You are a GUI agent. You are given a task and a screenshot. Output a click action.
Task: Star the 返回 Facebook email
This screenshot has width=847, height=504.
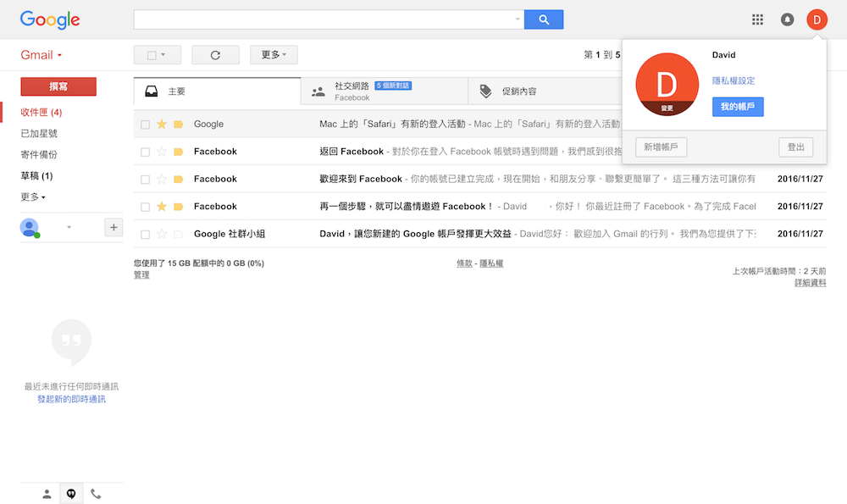[162, 152]
